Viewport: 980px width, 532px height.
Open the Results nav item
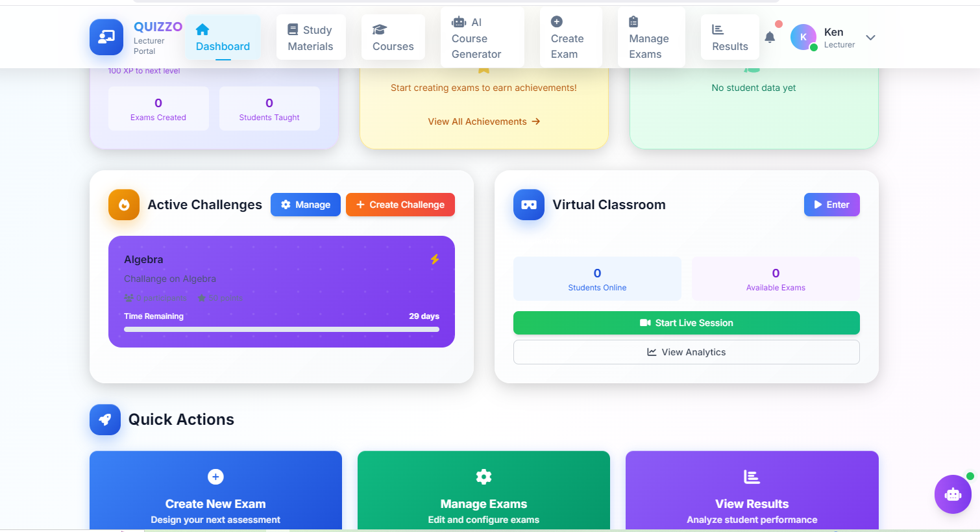point(730,38)
